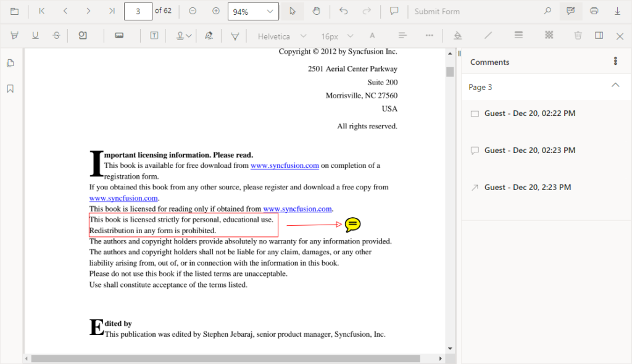Undo the last action
Image resolution: width=632 pixels, height=364 pixels.
coord(343,11)
